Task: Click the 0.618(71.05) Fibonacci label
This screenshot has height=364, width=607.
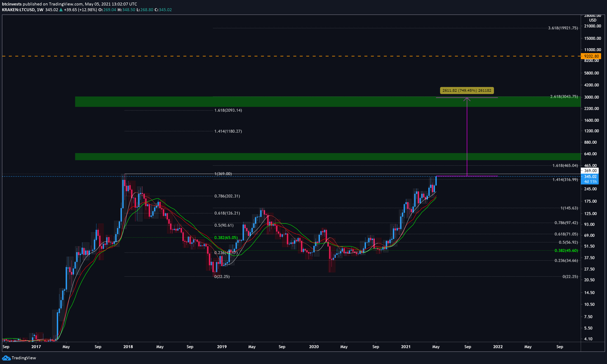Action: click(x=566, y=234)
